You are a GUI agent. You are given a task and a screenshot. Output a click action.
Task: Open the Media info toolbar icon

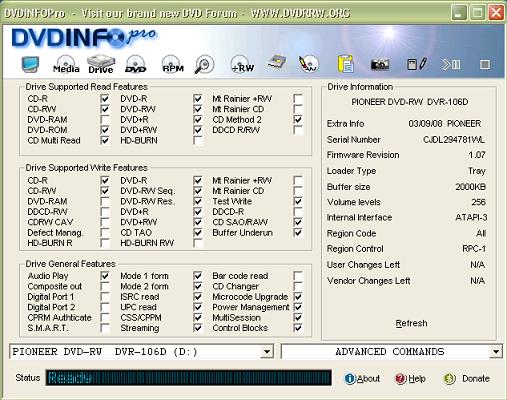point(66,64)
